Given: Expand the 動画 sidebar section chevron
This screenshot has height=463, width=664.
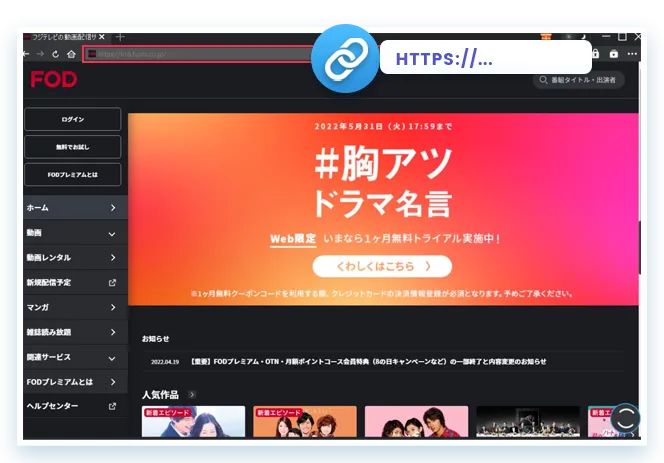Looking at the screenshot, I should 112,234.
